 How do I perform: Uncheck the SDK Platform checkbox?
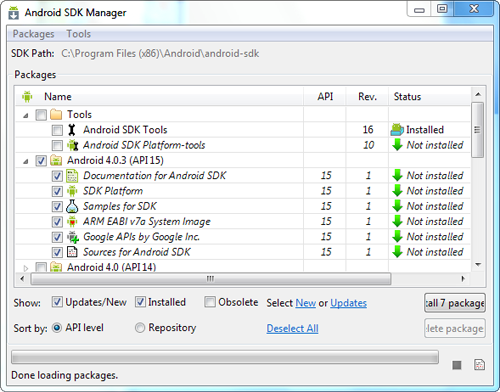[x=57, y=191]
